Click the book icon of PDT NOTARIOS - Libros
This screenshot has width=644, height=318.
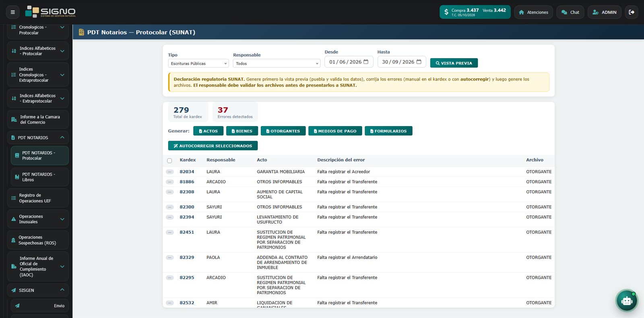[x=17, y=177]
